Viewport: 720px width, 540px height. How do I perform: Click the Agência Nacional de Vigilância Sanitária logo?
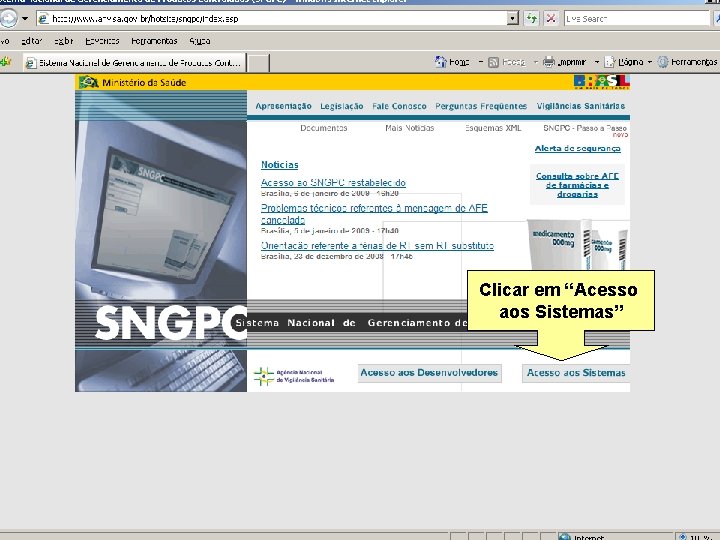[x=294, y=376]
